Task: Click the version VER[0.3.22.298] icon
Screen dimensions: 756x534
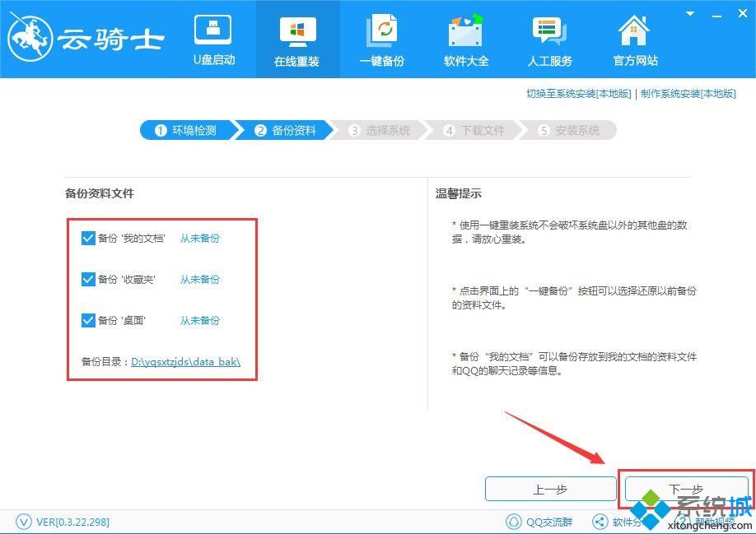Action: coord(24,522)
